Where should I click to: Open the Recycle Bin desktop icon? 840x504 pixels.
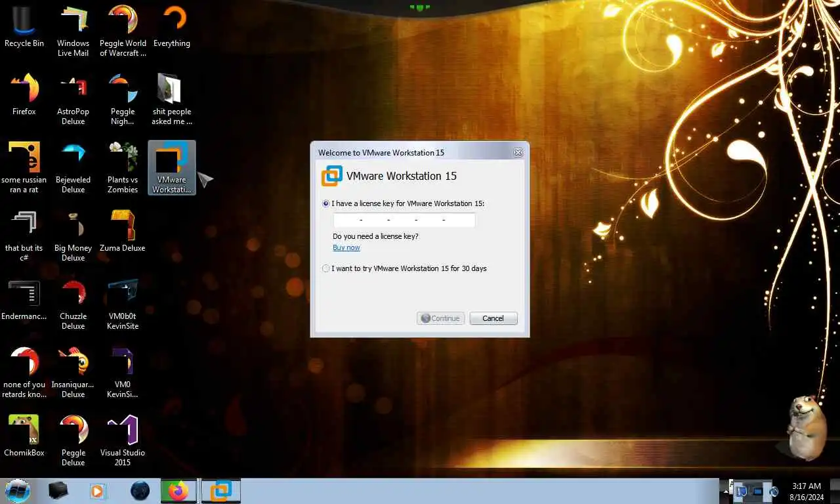(24, 28)
